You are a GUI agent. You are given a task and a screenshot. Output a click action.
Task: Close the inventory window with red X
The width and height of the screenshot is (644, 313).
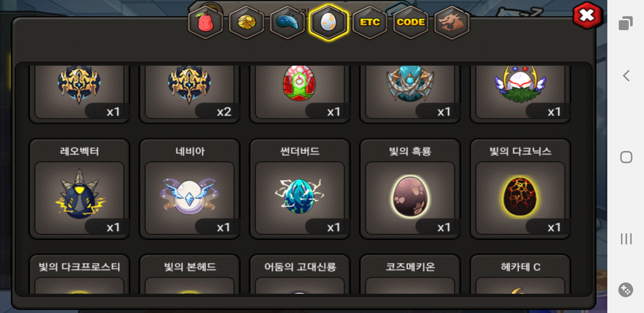pos(587,15)
